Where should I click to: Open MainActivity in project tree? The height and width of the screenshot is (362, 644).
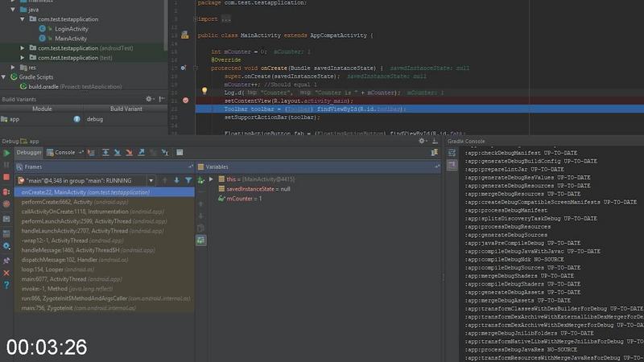point(71,39)
